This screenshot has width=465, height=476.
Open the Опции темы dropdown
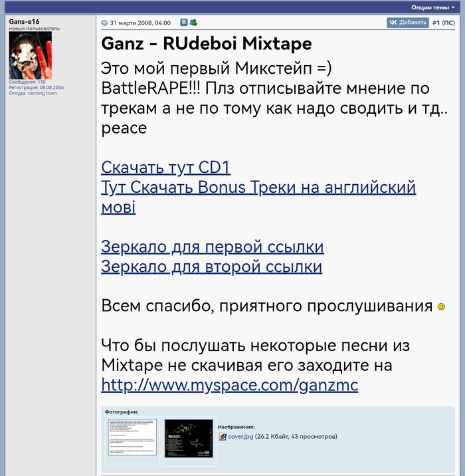pyautogui.click(x=433, y=7)
